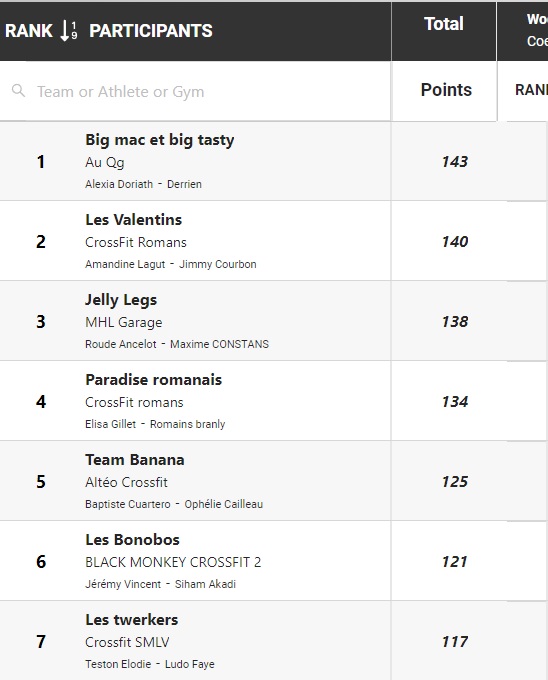Open the Les twerkers team entry

[132, 620]
